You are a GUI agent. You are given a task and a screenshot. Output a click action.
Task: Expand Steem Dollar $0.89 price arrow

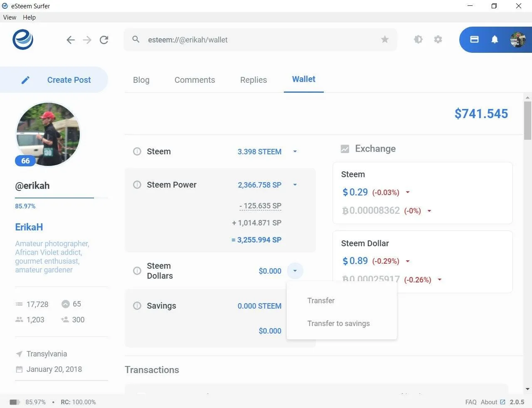click(x=407, y=261)
